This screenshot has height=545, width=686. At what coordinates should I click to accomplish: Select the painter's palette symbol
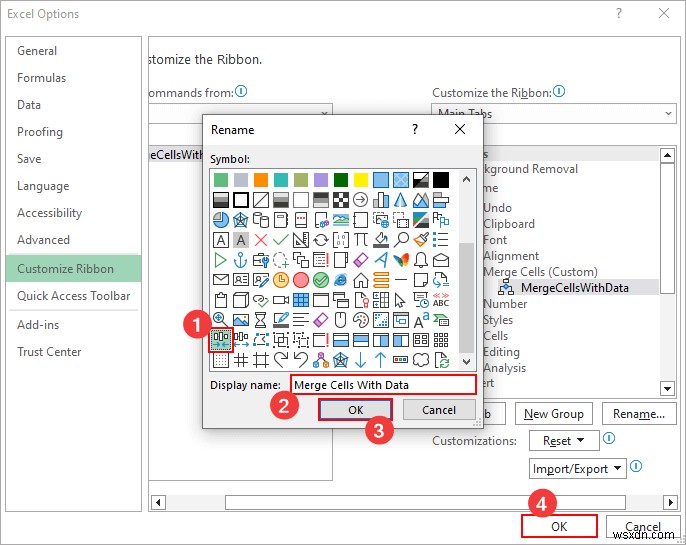tap(361, 320)
